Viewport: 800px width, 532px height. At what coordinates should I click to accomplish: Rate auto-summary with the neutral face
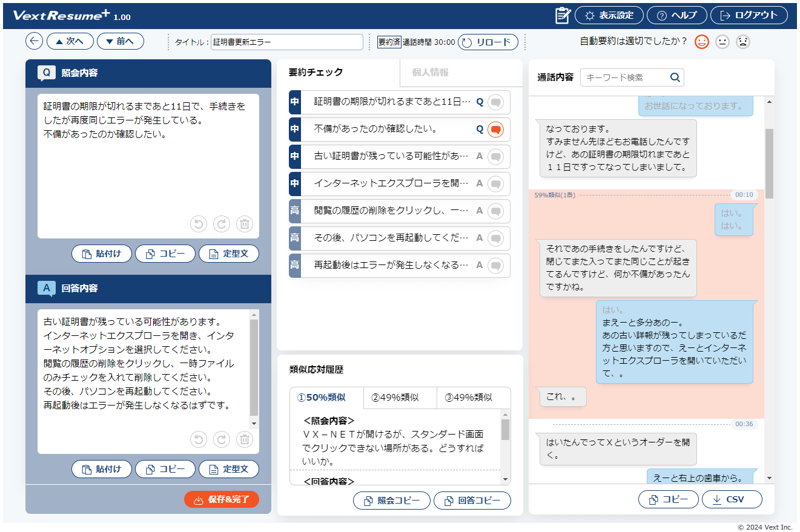(x=722, y=42)
